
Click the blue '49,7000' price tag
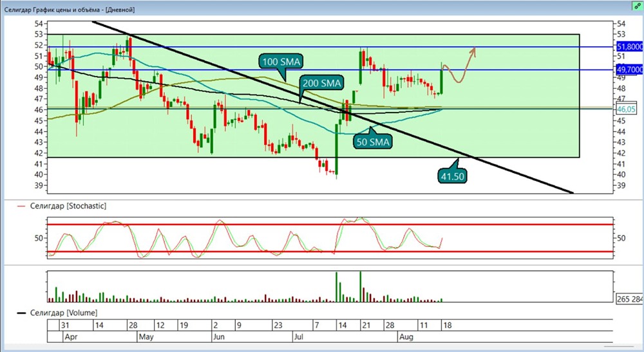coord(630,69)
